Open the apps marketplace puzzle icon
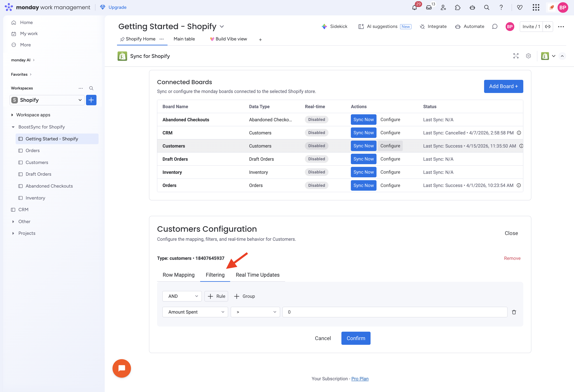 (x=458, y=7)
